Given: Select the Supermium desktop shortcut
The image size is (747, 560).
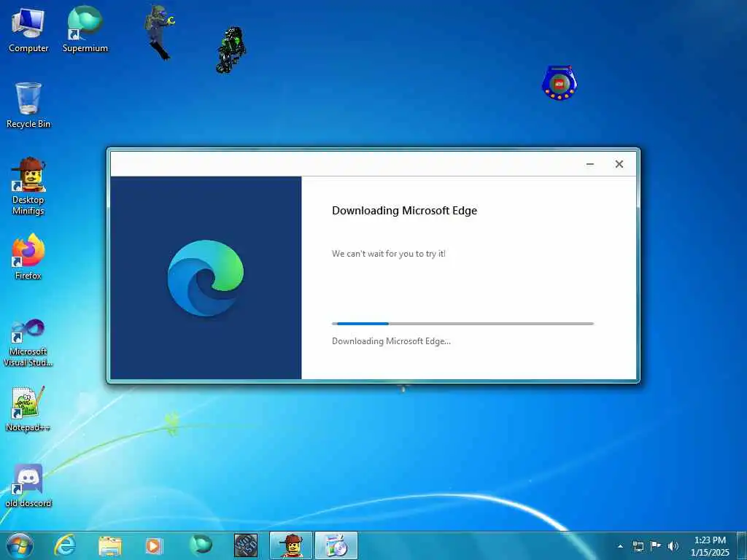Looking at the screenshot, I should [x=85, y=29].
